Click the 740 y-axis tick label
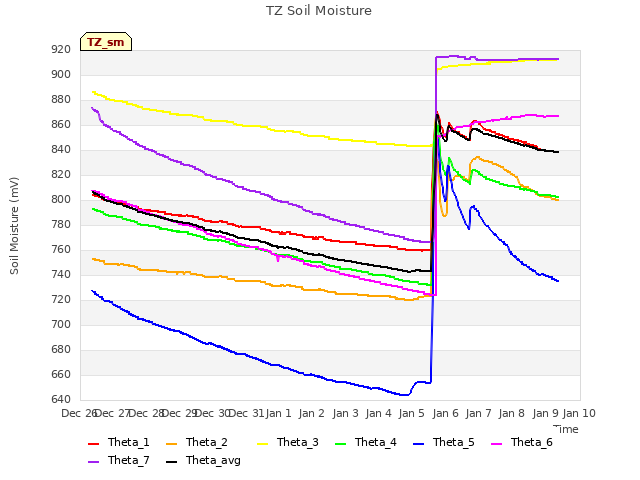This screenshot has width=640, height=480. [61, 275]
